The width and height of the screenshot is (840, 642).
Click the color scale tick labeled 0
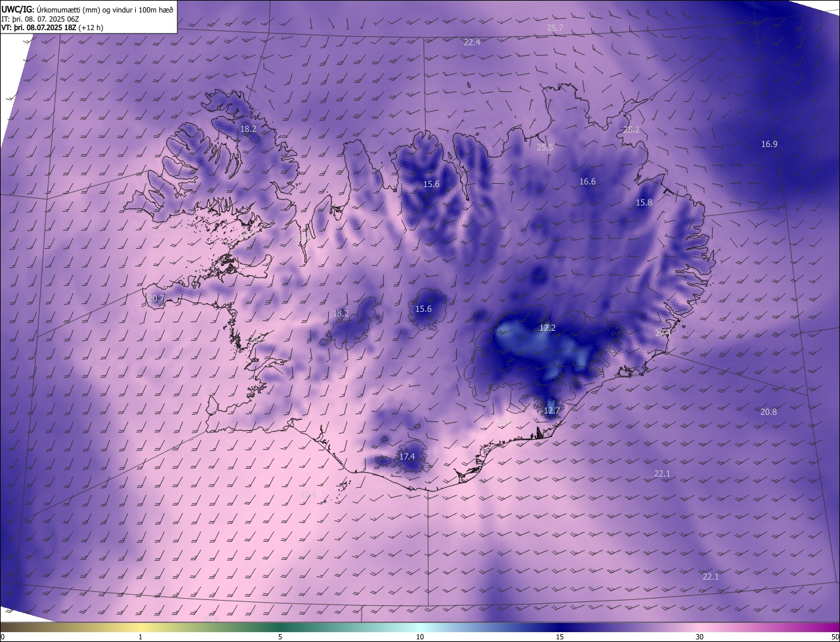click(x=3, y=637)
